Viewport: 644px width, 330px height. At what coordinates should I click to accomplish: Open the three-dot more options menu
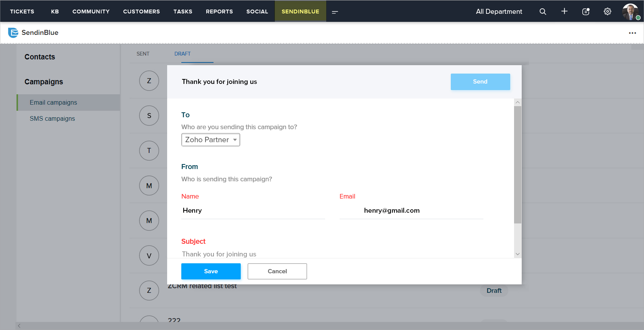632,33
